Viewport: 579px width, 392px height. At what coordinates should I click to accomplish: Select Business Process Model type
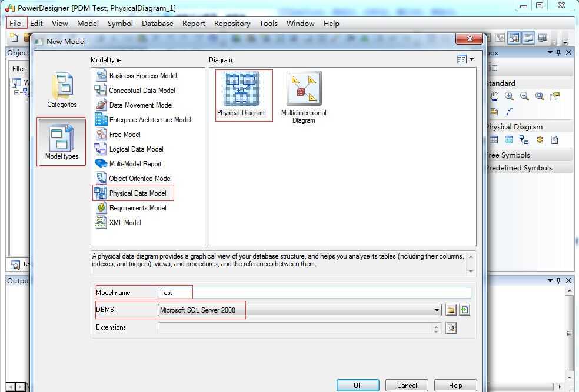[x=137, y=76]
